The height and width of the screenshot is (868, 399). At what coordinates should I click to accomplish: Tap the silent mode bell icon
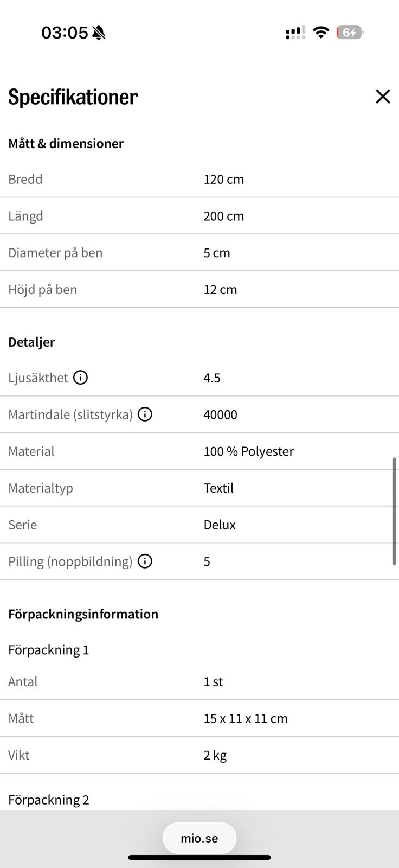coord(99,33)
